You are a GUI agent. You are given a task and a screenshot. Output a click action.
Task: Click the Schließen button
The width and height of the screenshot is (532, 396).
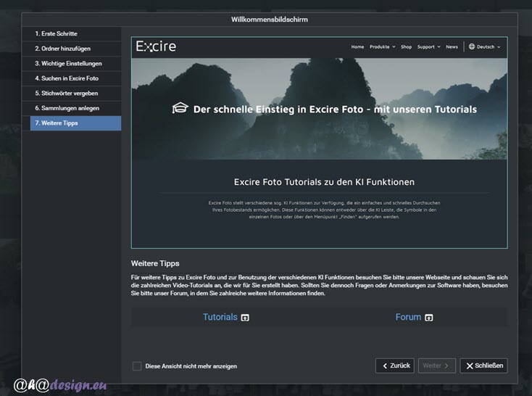tap(484, 366)
